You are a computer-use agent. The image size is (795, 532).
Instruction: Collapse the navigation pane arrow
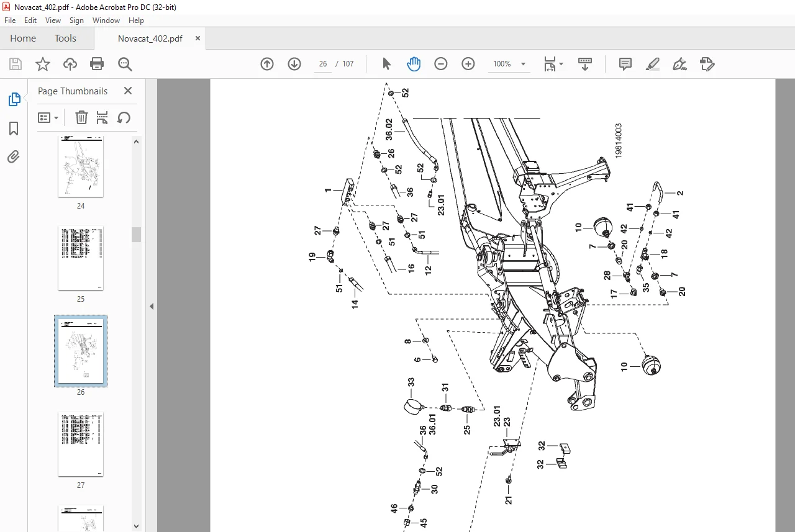pos(152,306)
